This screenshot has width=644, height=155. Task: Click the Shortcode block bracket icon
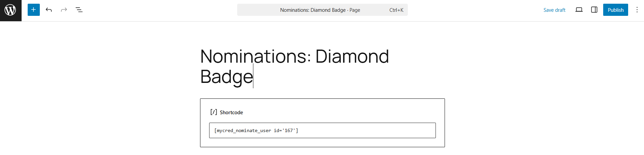[214, 112]
